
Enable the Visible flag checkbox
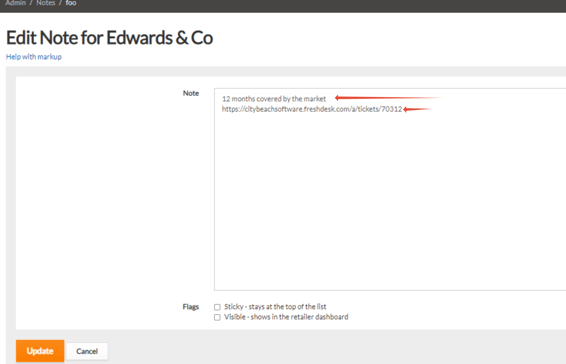click(217, 317)
